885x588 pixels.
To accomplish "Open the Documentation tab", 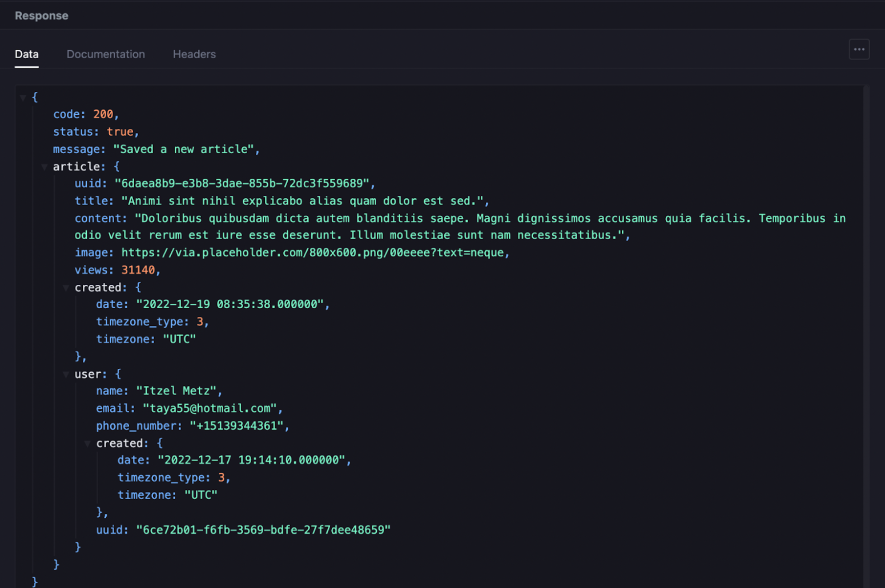I will click(x=106, y=54).
